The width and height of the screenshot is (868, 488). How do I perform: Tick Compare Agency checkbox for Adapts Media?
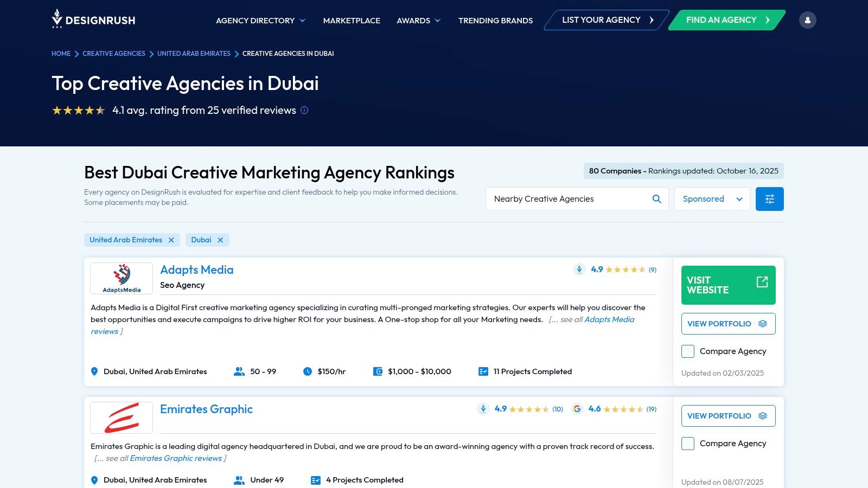[688, 351]
